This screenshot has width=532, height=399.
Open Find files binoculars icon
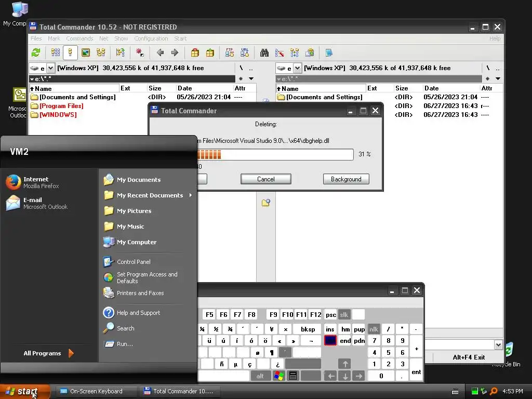point(264,52)
